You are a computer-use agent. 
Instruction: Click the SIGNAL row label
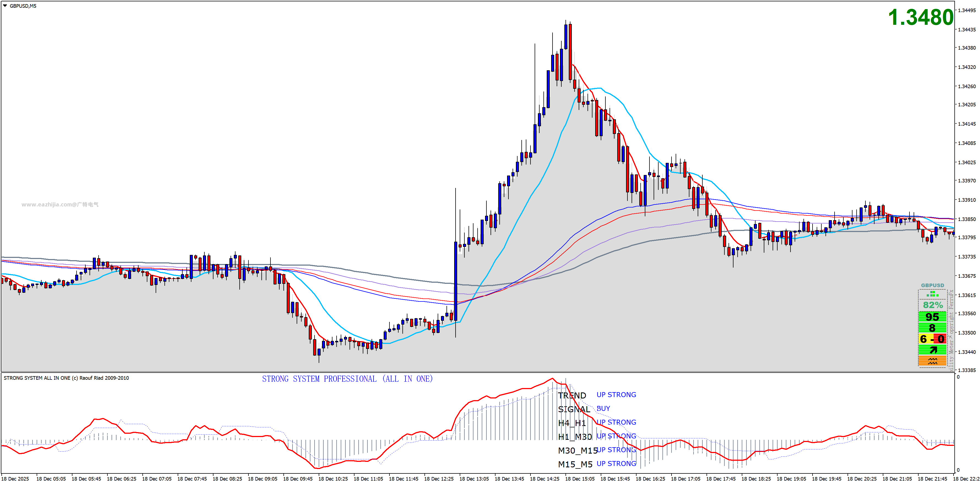(x=574, y=409)
